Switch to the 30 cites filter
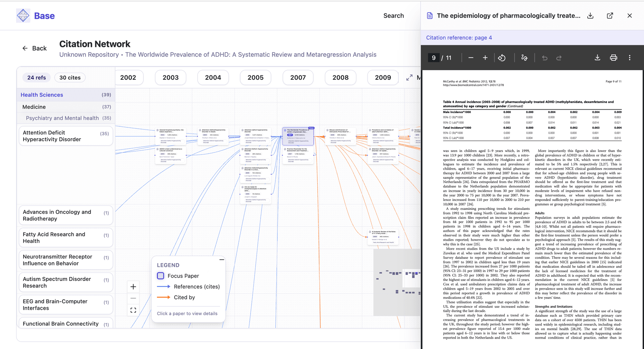Screen dimensions: 644x349 tap(70, 77)
